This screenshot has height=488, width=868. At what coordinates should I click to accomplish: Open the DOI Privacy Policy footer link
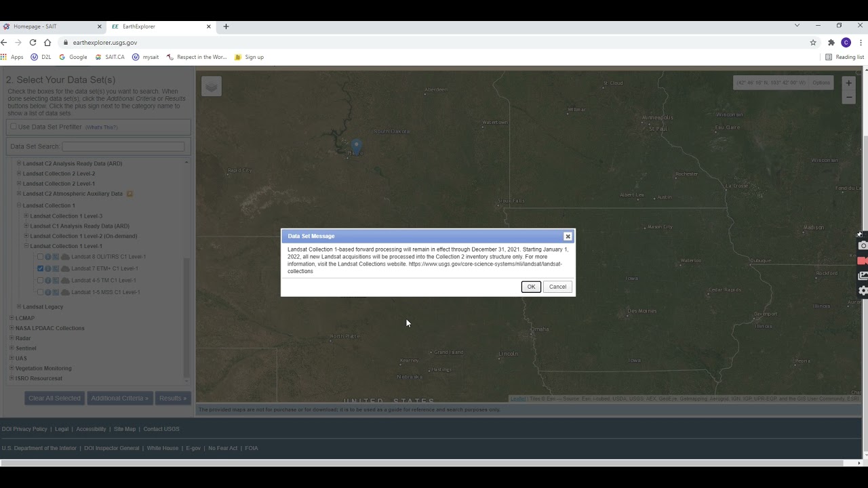click(24, 429)
